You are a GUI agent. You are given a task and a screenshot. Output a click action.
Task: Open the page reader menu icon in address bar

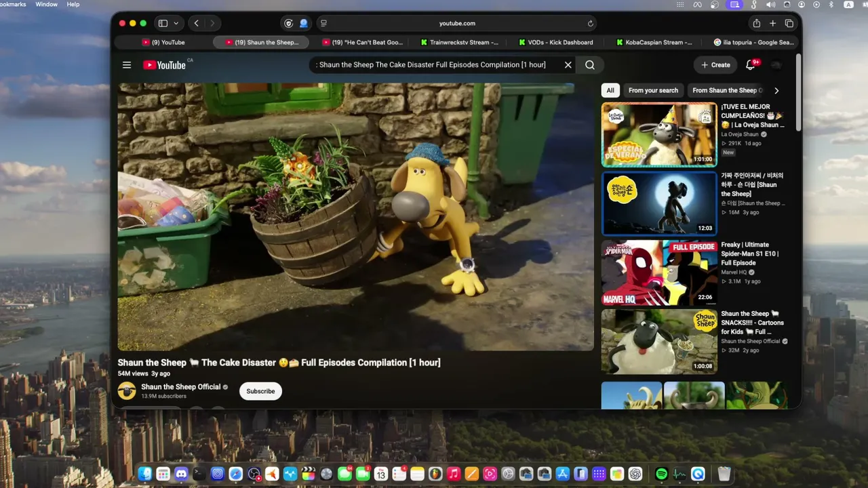tap(323, 23)
